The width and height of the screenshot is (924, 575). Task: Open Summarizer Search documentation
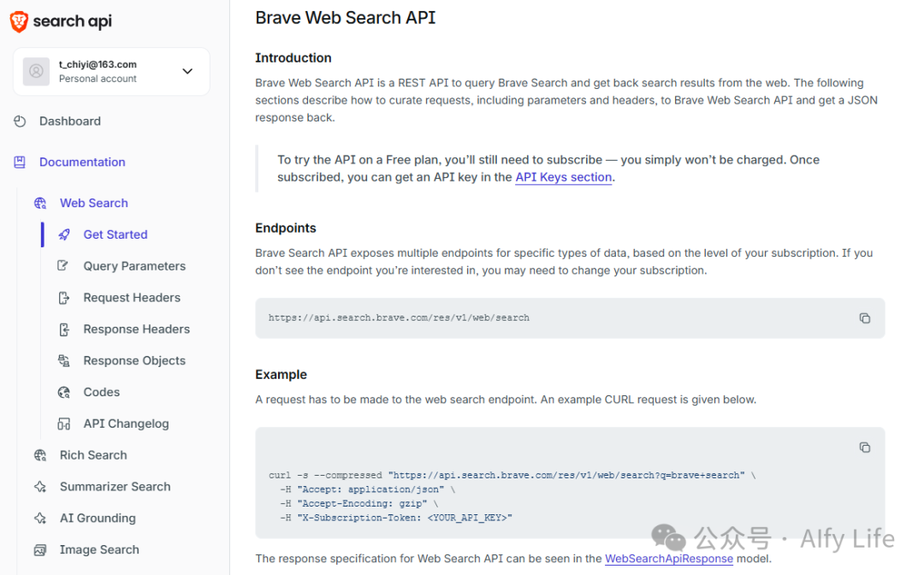[115, 487]
